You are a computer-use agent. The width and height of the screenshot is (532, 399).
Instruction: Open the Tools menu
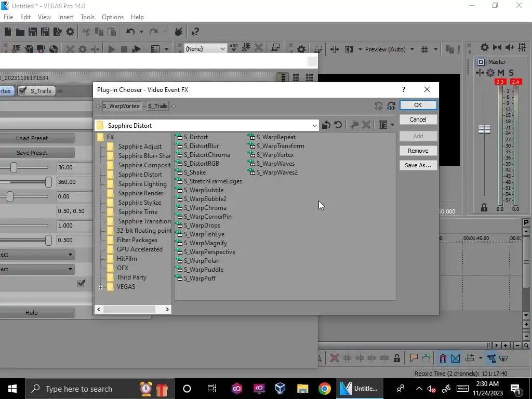[x=87, y=17]
